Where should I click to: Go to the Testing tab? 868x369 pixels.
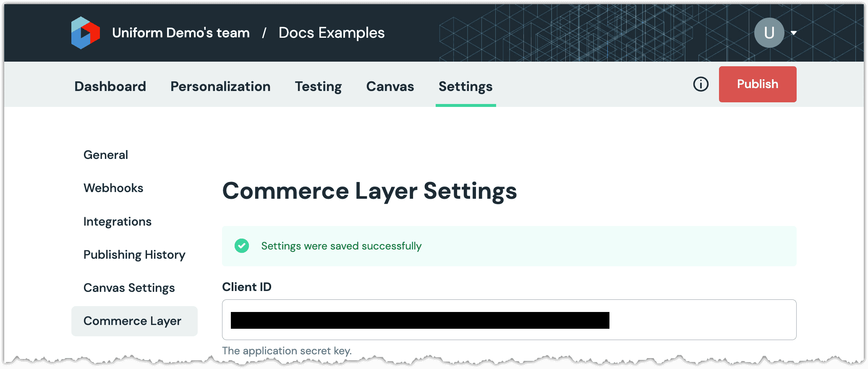point(318,86)
